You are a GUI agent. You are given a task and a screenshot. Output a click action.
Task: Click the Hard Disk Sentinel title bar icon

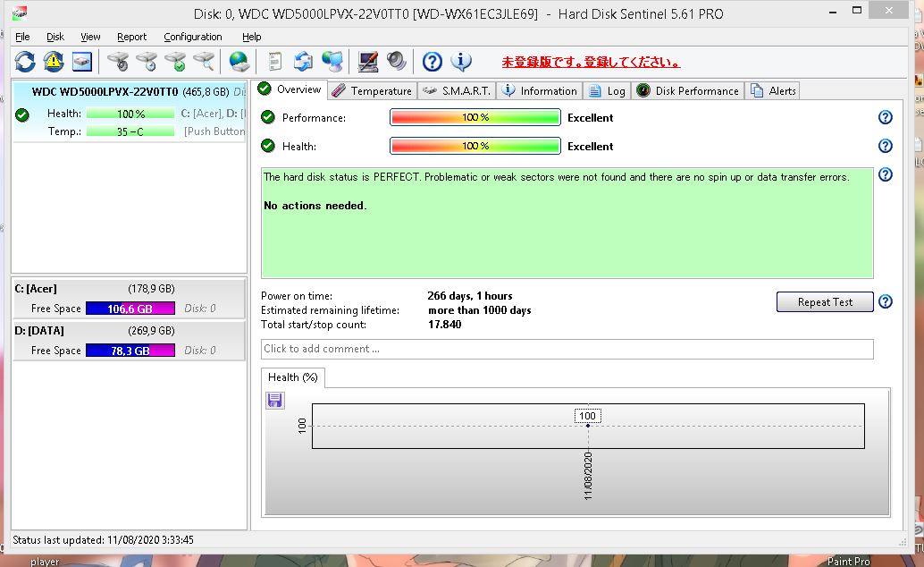(20, 13)
